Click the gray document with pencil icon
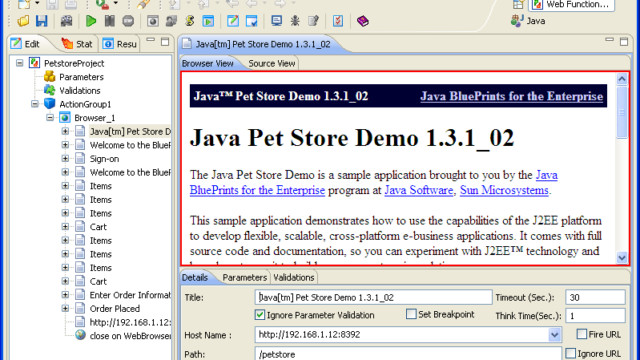640x360 pixels. click(313, 21)
